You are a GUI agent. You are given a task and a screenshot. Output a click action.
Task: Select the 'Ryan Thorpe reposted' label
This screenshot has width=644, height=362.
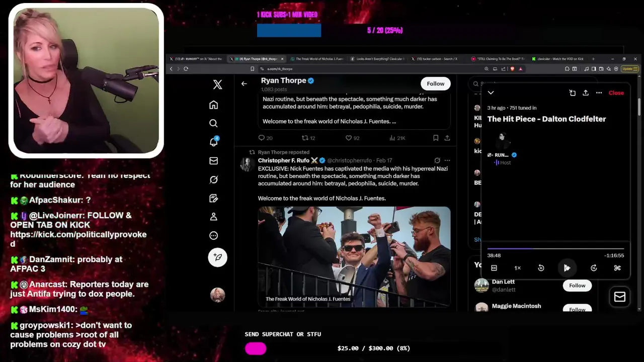pyautogui.click(x=283, y=152)
